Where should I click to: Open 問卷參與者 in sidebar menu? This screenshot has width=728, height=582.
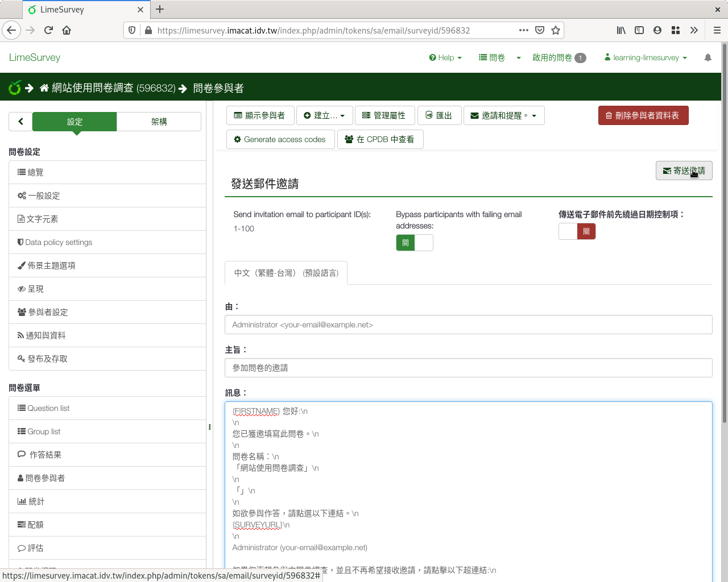107,478
